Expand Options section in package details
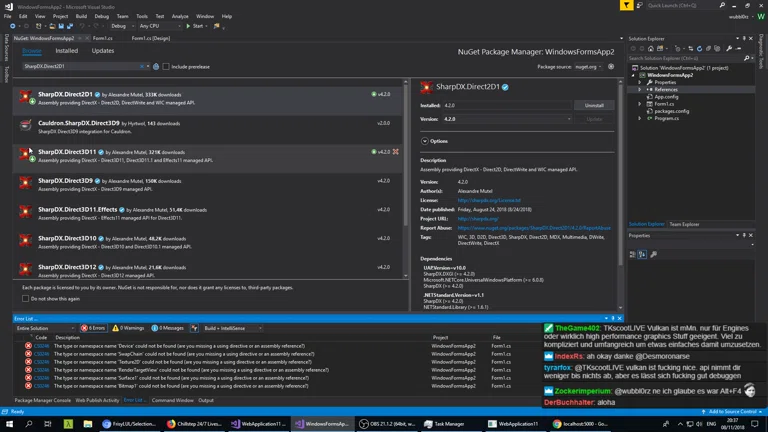Image resolution: width=768 pixels, height=432 pixels. [x=425, y=141]
